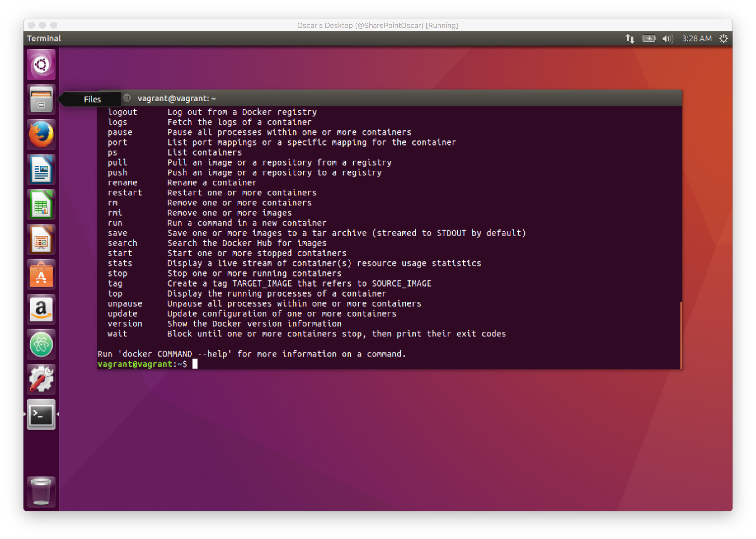
Task: Launch the Atom editor icon
Action: [x=41, y=345]
